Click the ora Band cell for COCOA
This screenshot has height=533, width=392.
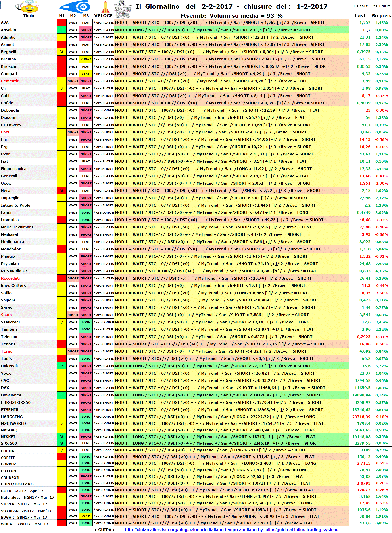[x=104, y=450]
